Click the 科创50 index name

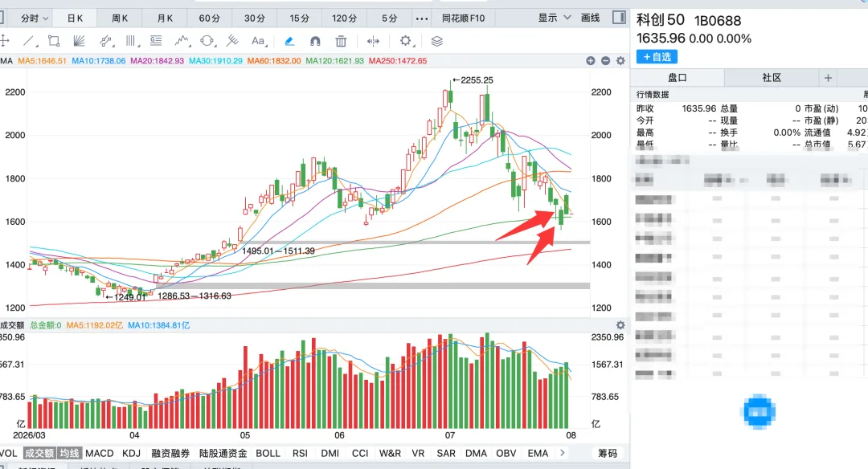(661, 20)
